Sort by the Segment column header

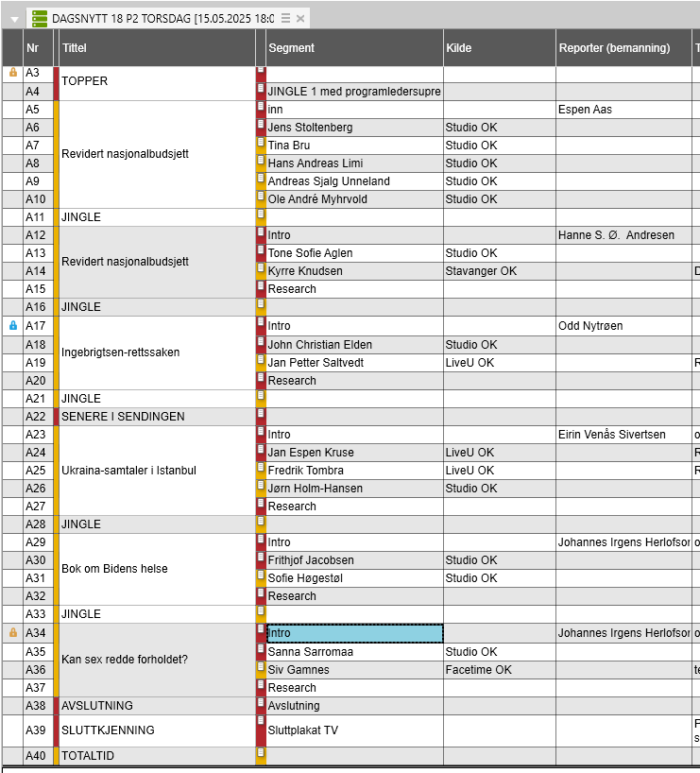pos(354,48)
